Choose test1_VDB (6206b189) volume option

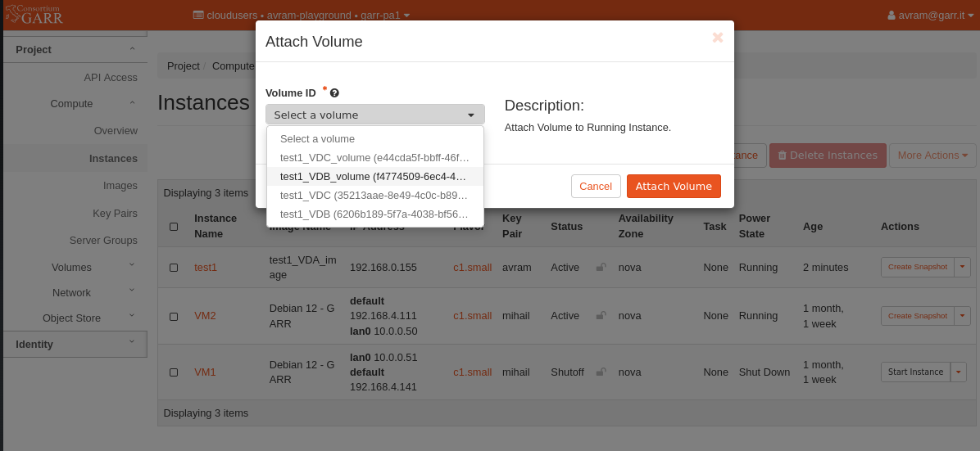click(375, 214)
